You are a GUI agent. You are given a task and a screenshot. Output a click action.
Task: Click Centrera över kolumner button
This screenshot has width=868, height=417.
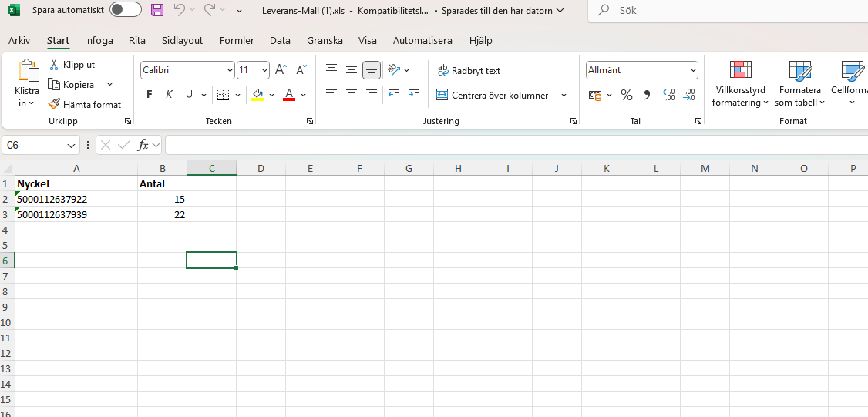point(493,96)
